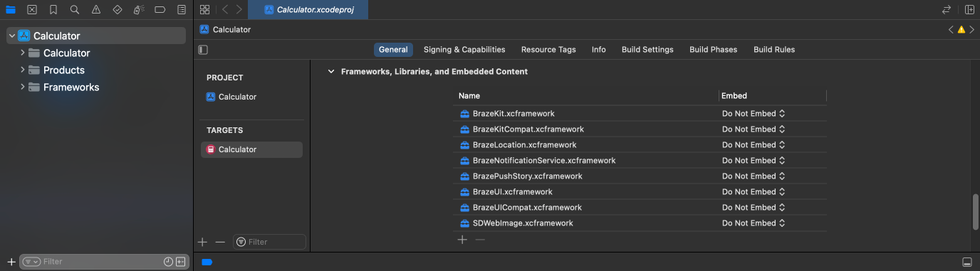Image resolution: width=980 pixels, height=271 pixels.
Task: Show only recent files clock icon
Action: point(168,262)
